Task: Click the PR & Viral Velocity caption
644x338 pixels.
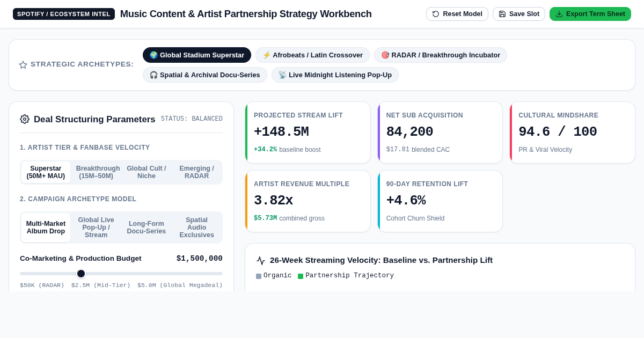Action: click(545, 150)
